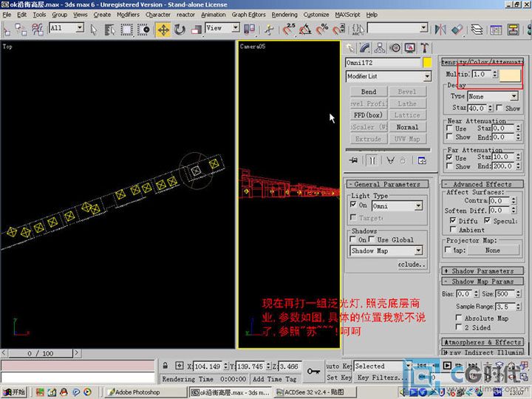The image size is (532, 399).
Task: Select the Select and Rotate tool
Action: [180, 30]
